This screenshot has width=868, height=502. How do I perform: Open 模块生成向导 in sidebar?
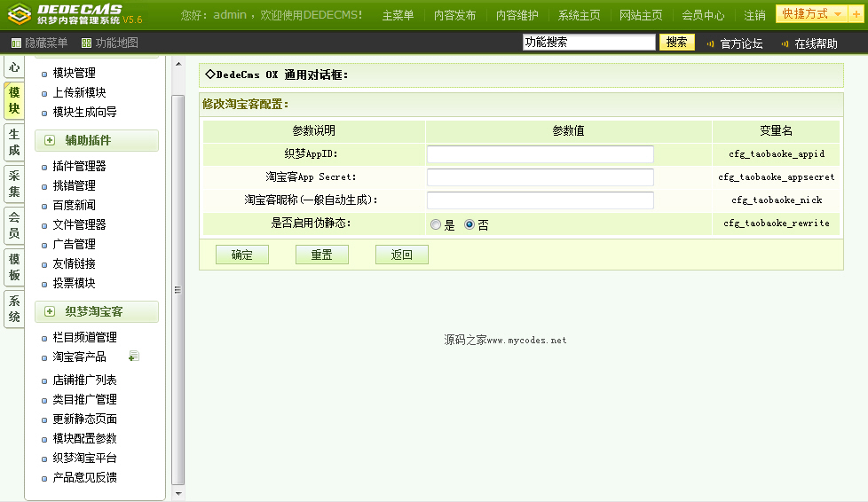84,112
